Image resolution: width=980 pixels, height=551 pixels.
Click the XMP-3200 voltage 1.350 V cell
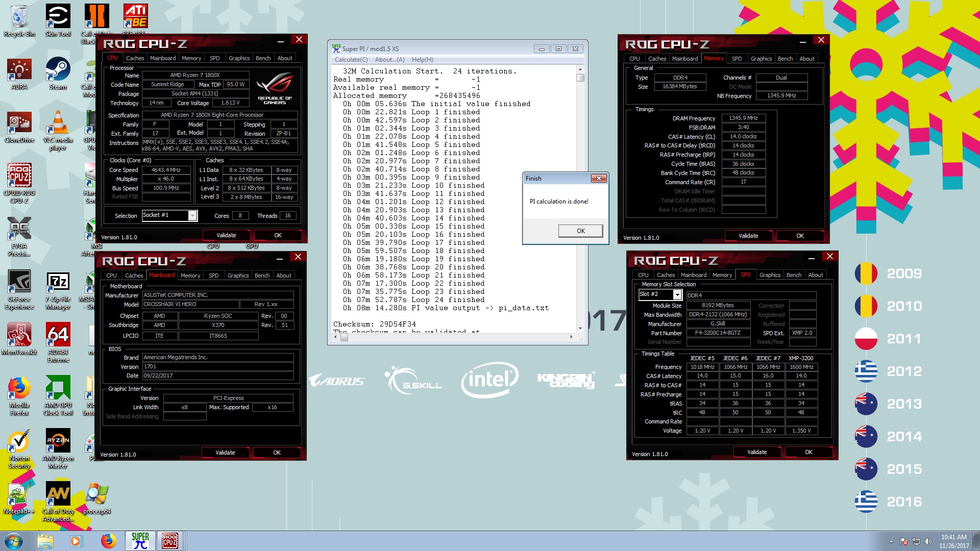pyautogui.click(x=801, y=431)
